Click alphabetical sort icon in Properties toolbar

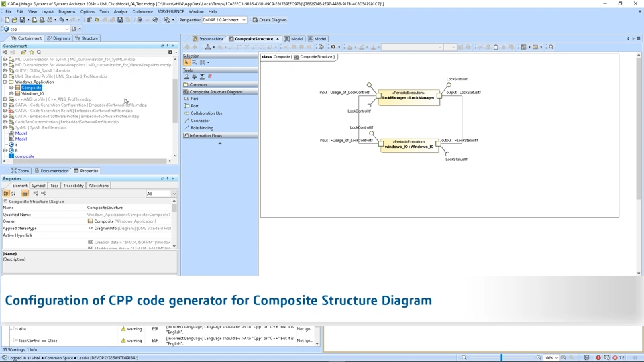[x=13, y=194]
